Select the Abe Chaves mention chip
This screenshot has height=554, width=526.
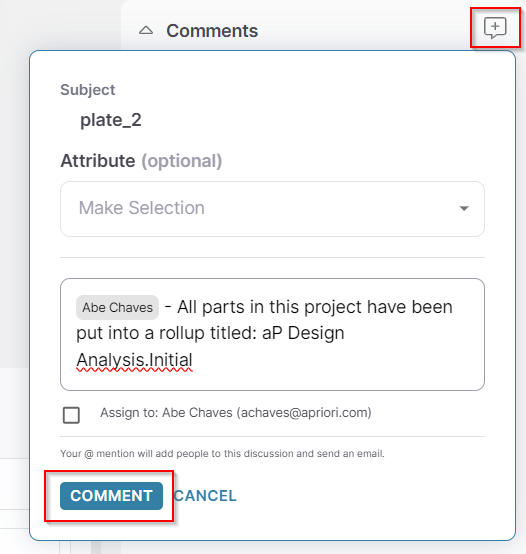(x=117, y=307)
